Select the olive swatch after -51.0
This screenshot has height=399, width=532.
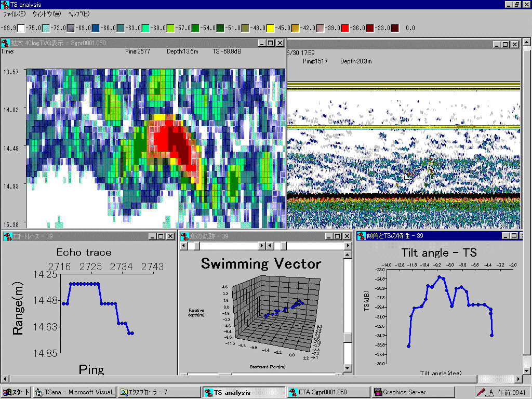point(245,28)
